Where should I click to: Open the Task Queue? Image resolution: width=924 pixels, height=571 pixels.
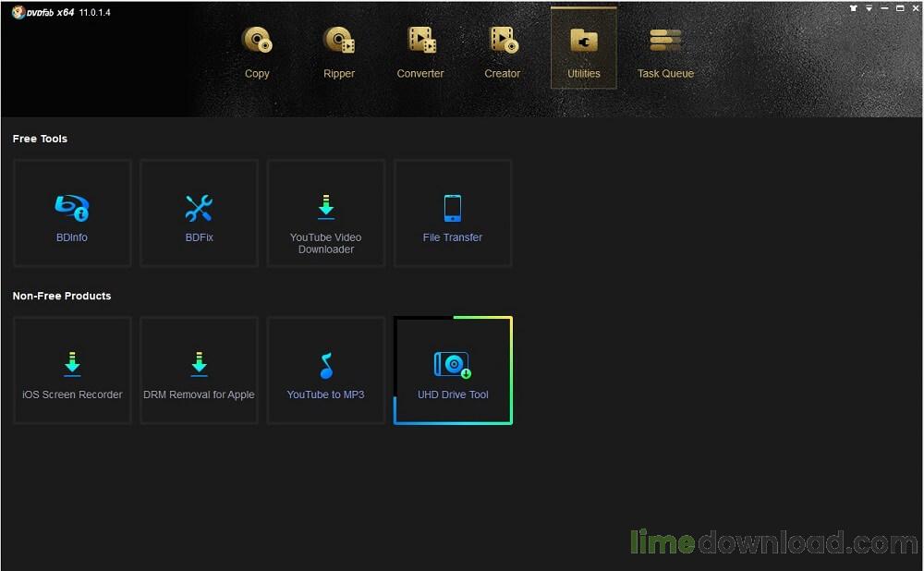click(x=665, y=52)
